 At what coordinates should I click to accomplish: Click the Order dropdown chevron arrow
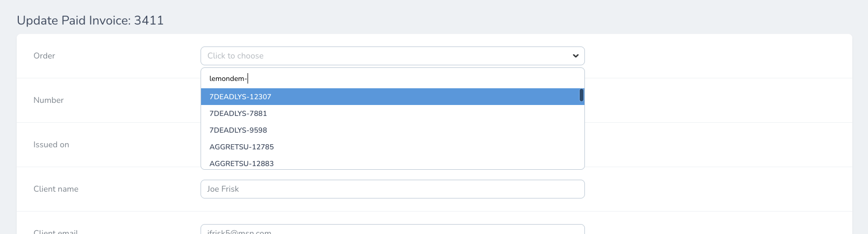pyautogui.click(x=576, y=56)
